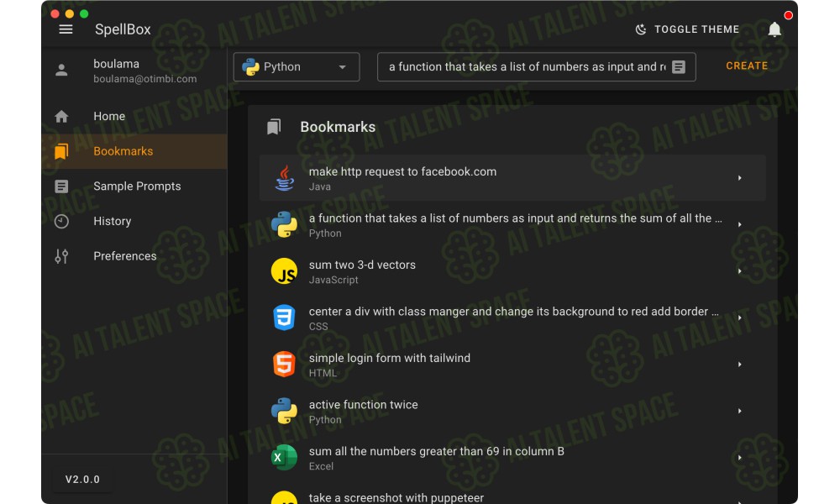Click the CREATE button
Viewport: 840px width, 504px height.
[747, 66]
